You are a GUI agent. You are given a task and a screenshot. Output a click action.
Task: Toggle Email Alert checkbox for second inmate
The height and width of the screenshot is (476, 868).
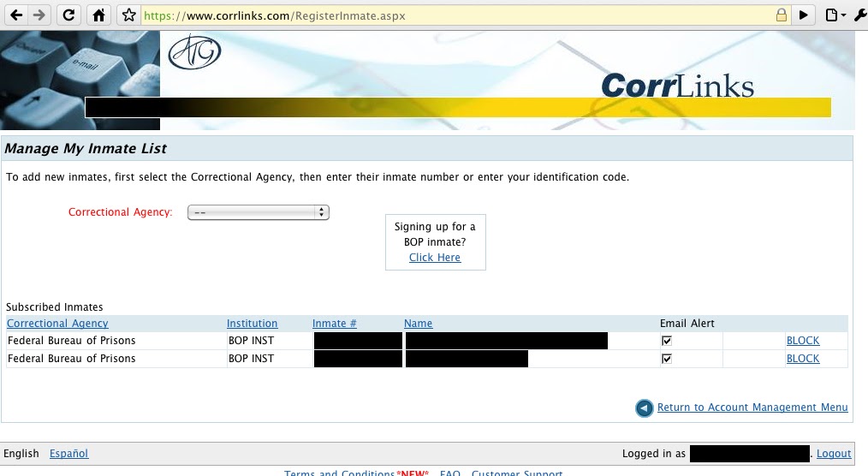click(667, 359)
